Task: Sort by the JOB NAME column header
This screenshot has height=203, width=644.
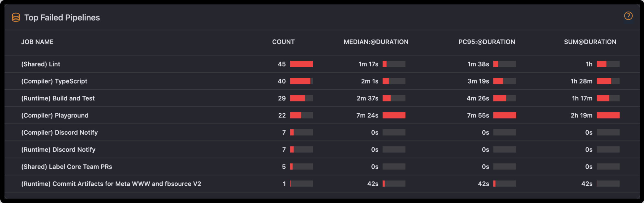Action: [x=37, y=42]
